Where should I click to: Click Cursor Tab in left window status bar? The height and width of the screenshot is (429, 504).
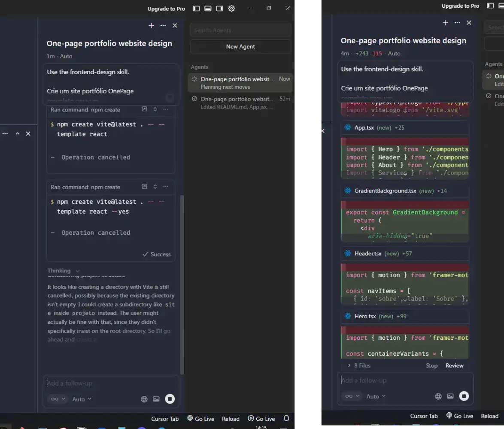coord(164,419)
